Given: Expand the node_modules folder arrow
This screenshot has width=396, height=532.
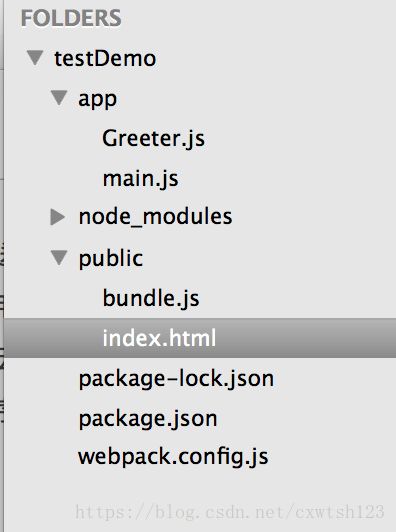Looking at the screenshot, I should click(58, 216).
